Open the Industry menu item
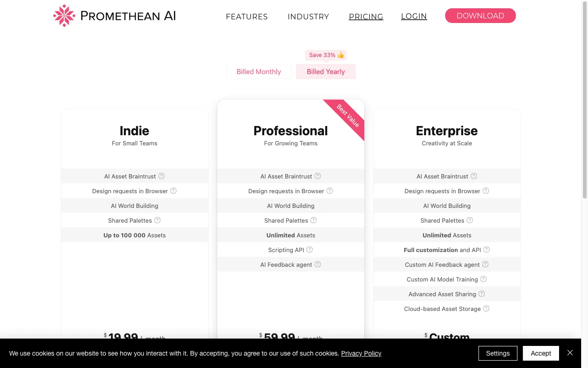Screen dimensions: 588x368 [x=308, y=17]
